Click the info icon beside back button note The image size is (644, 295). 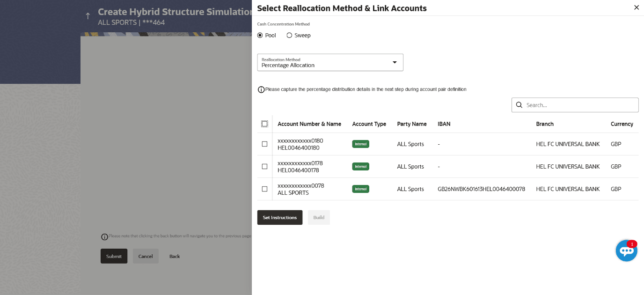(x=104, y=237)
